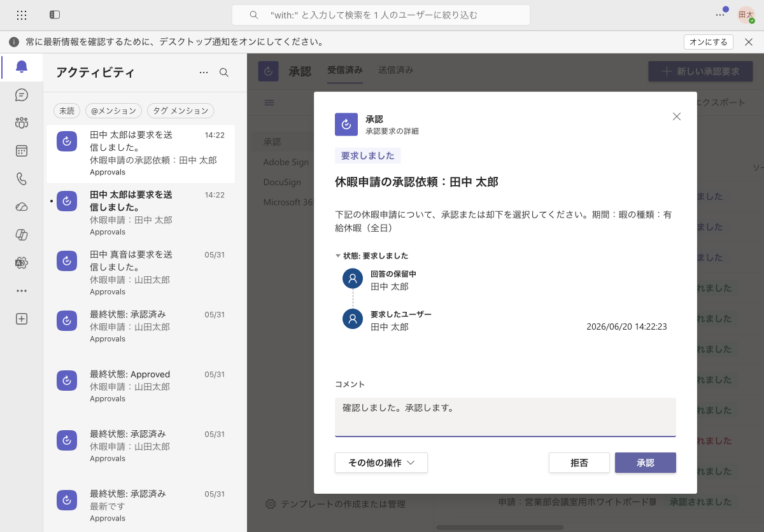This screenshot has height=532, width=764.
Task: Collapse the 状態: 要求しました section
Action: [372, 256]
